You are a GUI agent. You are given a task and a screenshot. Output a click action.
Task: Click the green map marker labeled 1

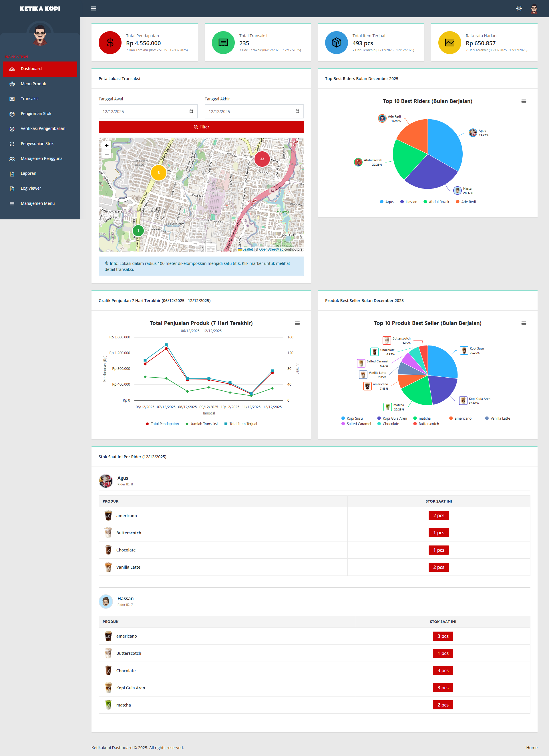pyautogui.click(x=138, y=230)
